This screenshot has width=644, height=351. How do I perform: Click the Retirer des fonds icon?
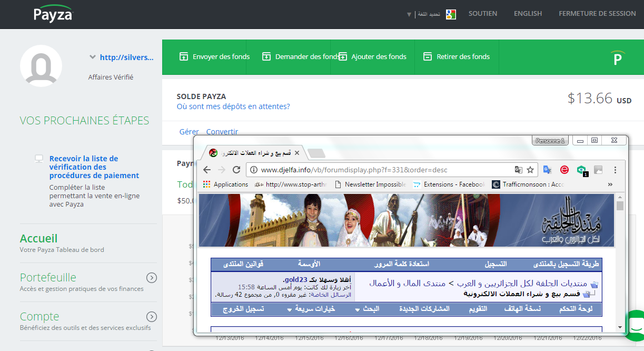(428, 56)
